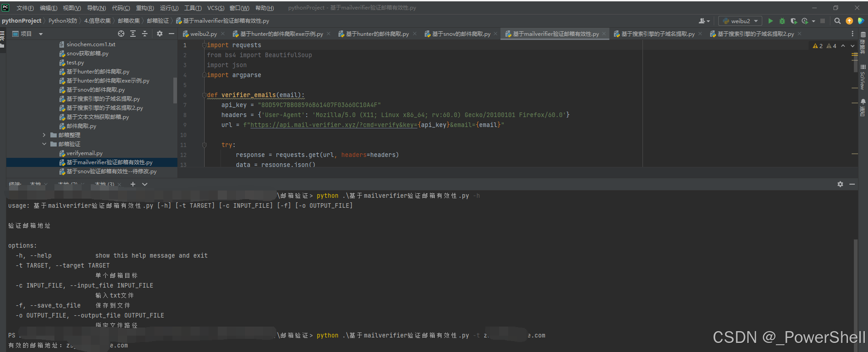Collapse the 邮箱验证 folder
The width and height of the screenshot is (868, 352).
click(44, 144)
